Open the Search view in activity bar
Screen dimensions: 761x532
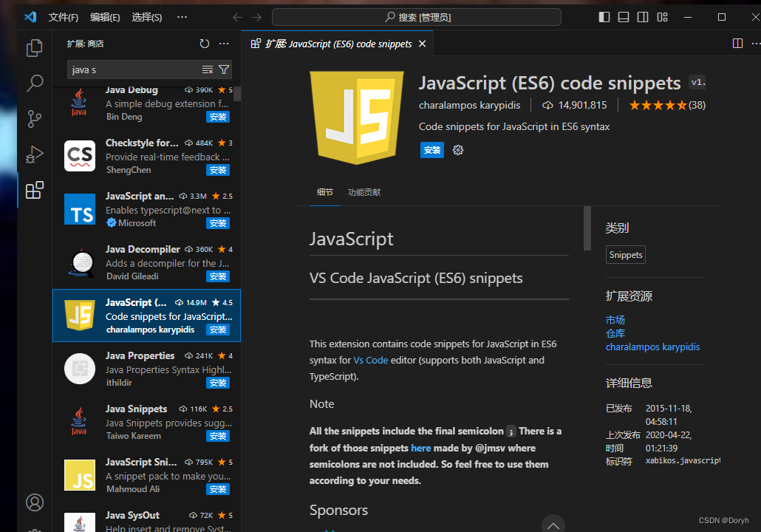coord(35,83)
